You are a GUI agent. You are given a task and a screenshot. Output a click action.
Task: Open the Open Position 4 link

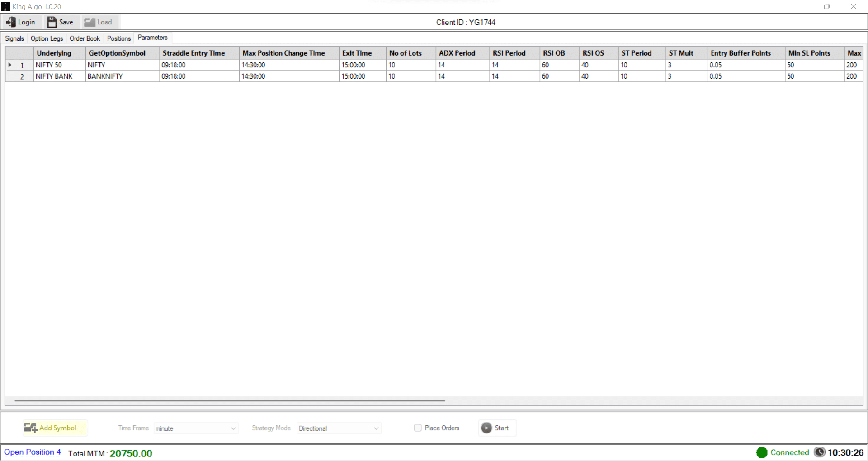coord(33,452)
